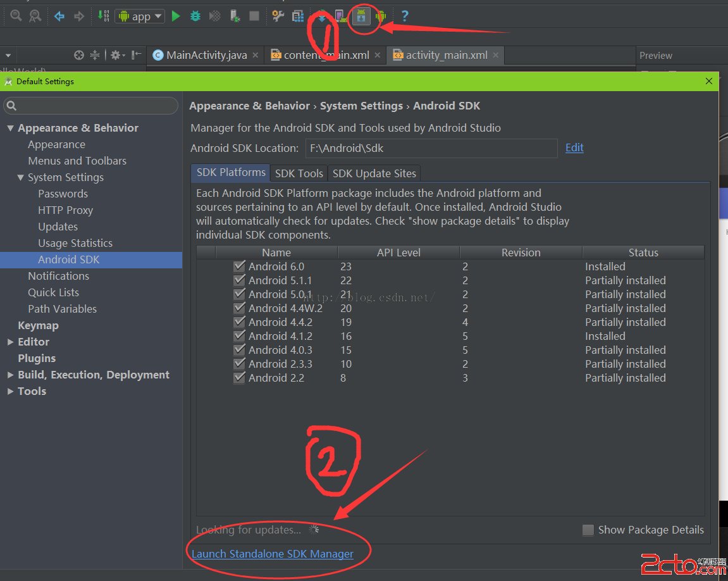
Task: Expand the Build, Execution, Deployment section
Action: click(x=10, y=375)
